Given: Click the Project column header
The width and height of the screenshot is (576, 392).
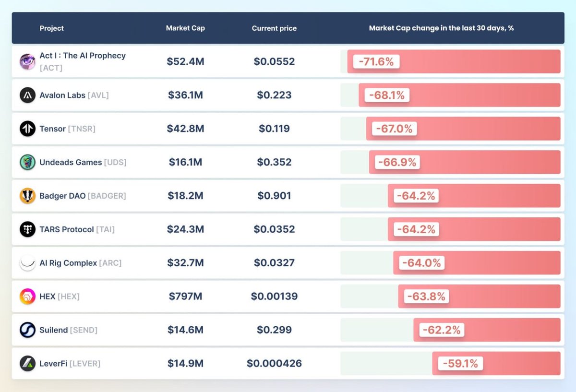Looking at the screenshot, I should [51, 28].
